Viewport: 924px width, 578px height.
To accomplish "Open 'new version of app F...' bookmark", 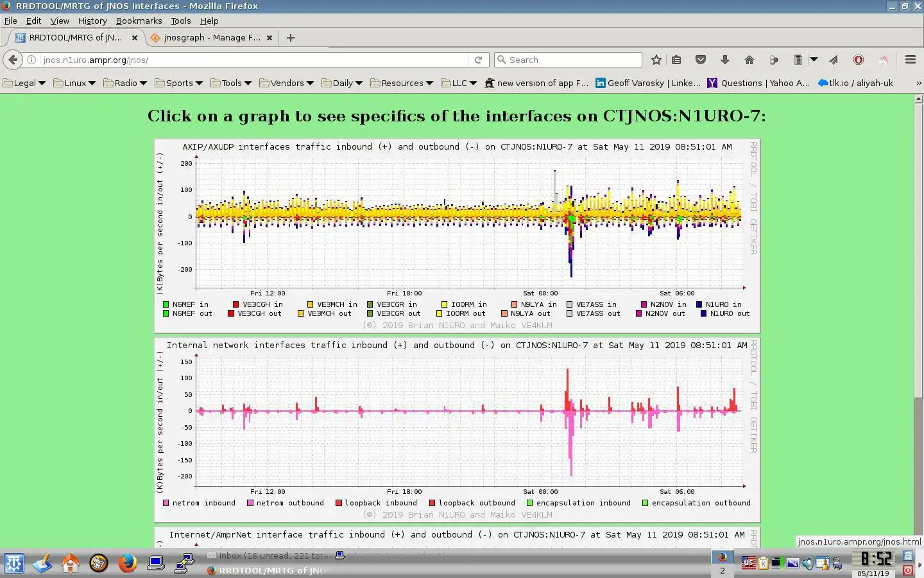I will click(536, 83).
